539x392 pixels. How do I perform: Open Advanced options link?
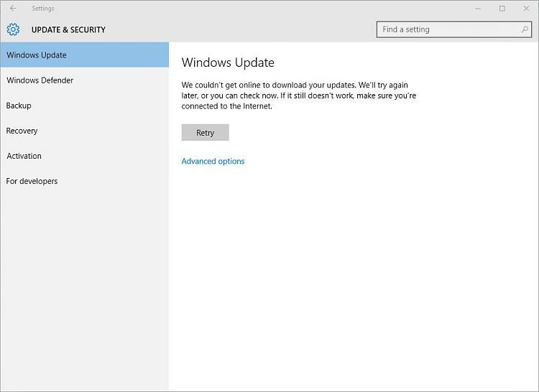pos(213,161)
